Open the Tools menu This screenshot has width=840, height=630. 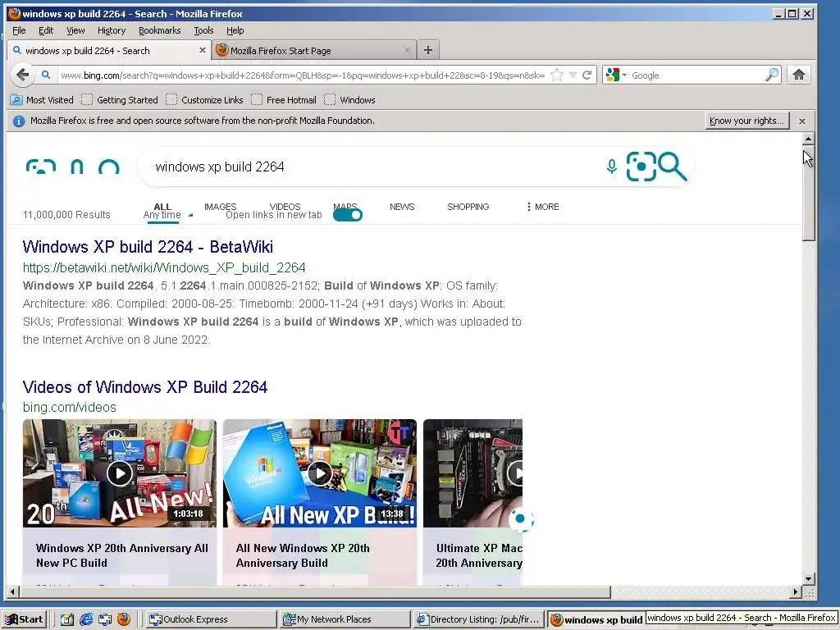203,30
